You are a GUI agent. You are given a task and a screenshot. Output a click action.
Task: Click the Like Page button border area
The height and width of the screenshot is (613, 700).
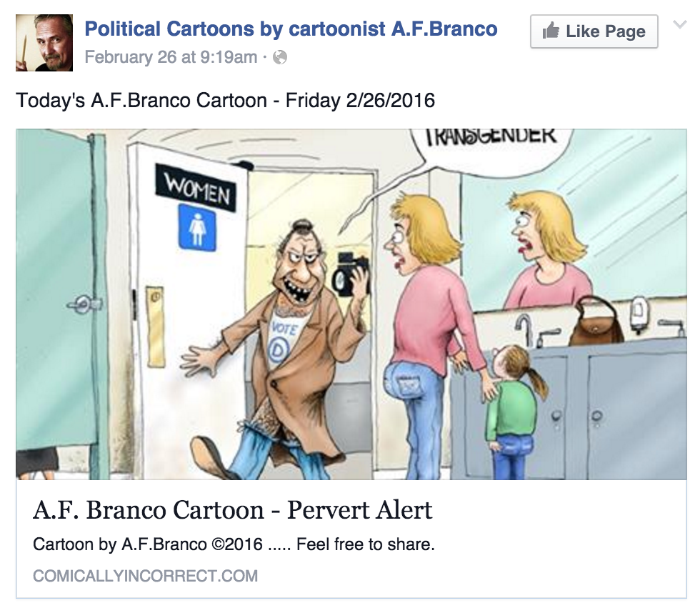[594, 31]
